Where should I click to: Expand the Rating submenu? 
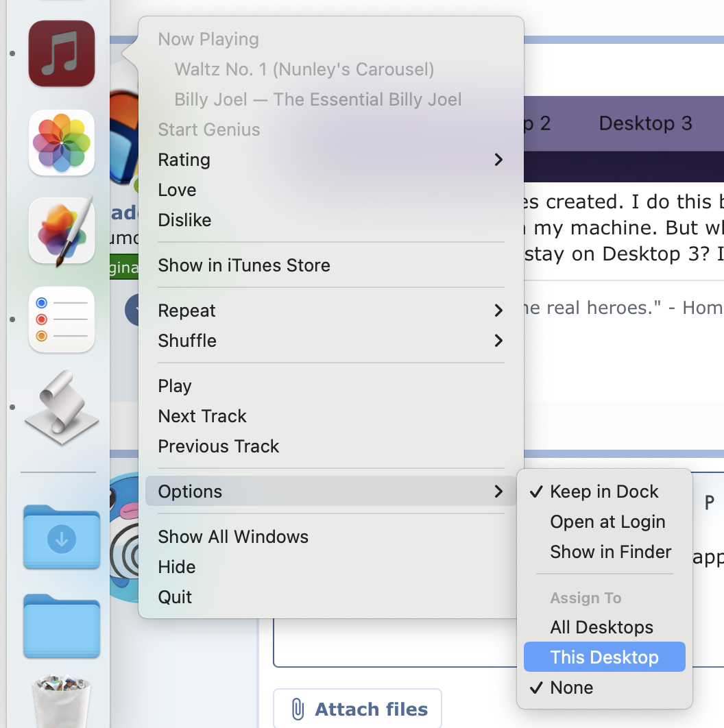pyautogui.click(x=330, y=160)
